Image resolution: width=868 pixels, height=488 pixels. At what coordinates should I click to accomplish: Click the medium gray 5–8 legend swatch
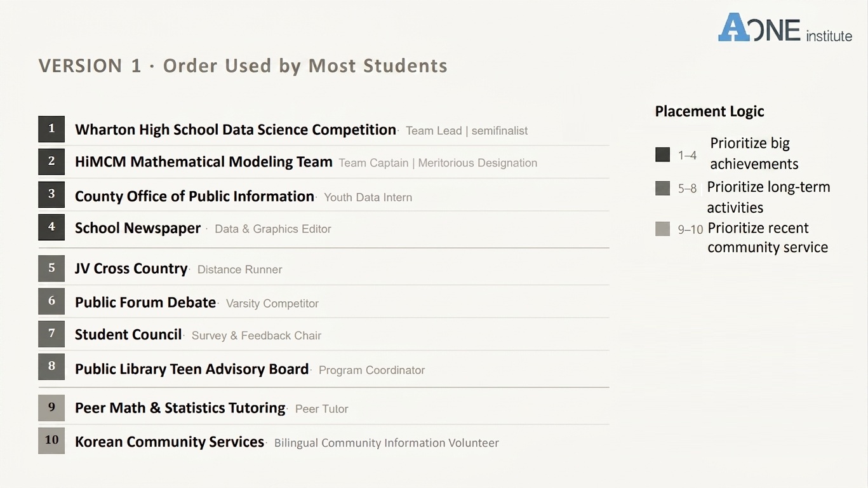662,188
